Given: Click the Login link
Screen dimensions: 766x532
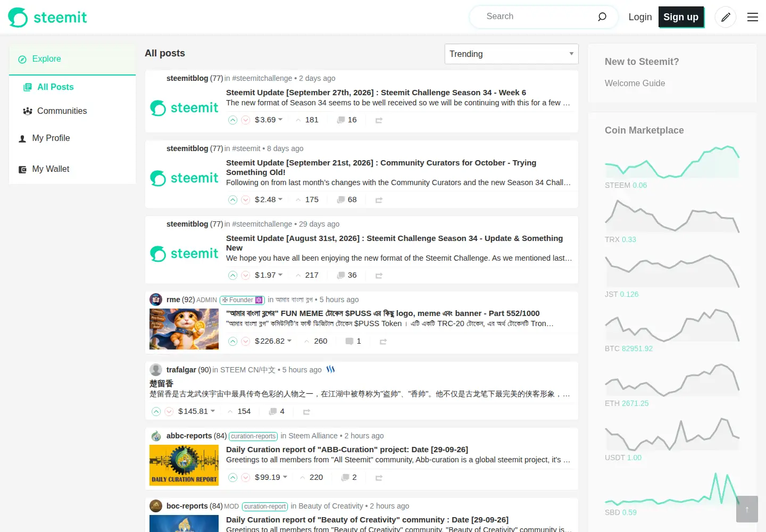Looking at the screenshot, I should 640,17.
